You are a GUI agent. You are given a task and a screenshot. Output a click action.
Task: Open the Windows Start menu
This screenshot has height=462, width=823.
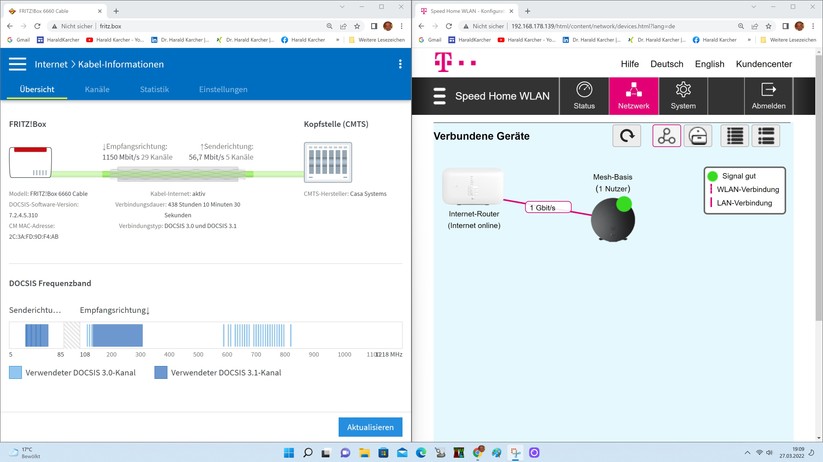click(289, 453)
